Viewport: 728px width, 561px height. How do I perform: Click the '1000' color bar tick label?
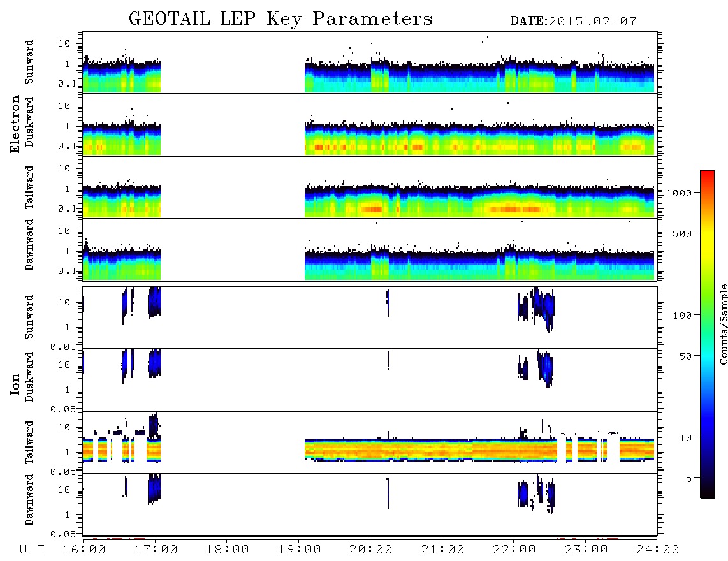click(x=679, y=193)
